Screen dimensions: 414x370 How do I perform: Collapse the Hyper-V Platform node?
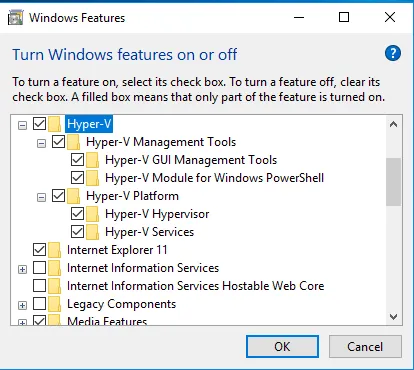click(41, 198)
